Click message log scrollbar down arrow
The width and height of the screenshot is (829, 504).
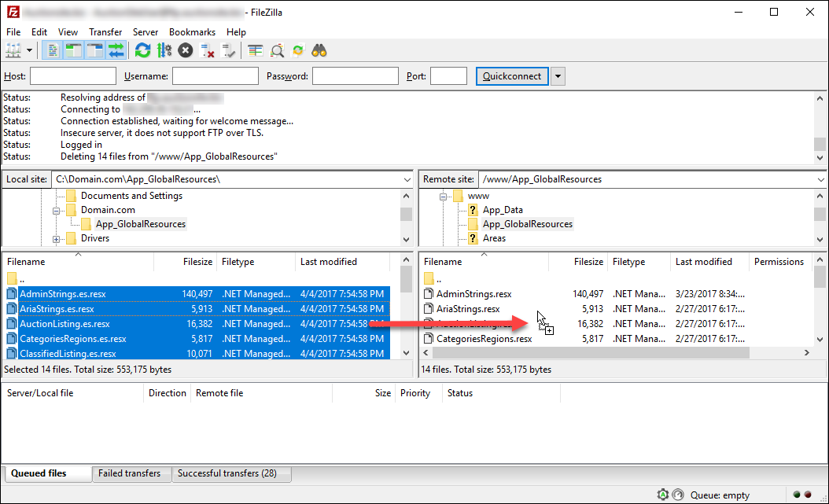click(820, 157)
